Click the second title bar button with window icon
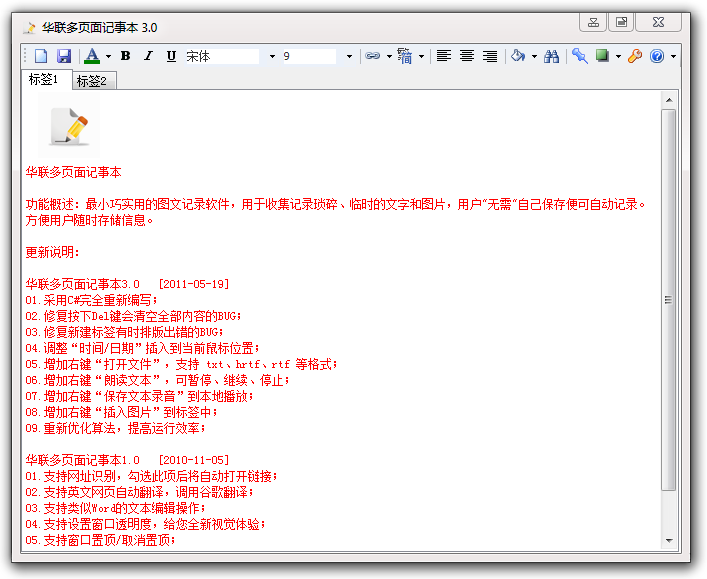 click(x=621, y=22)
